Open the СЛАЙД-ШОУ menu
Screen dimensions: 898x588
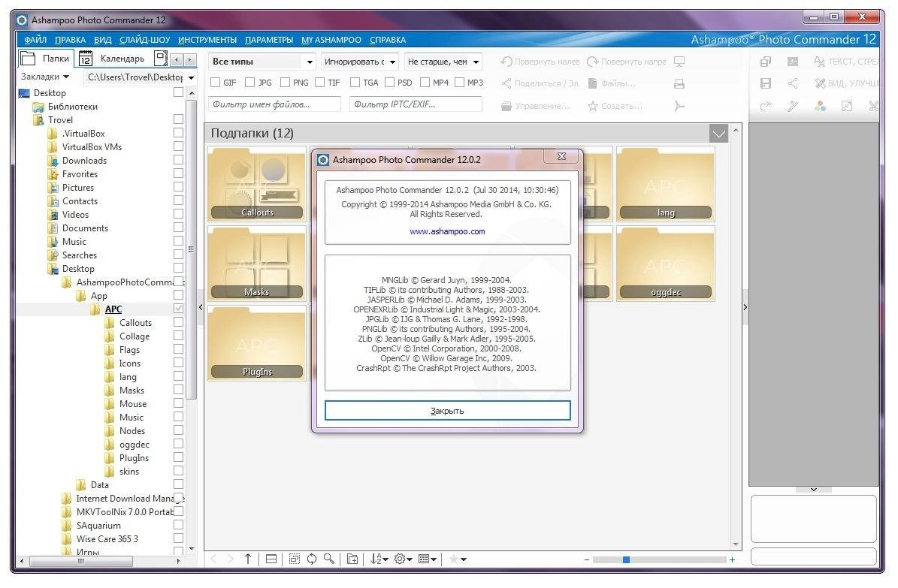tap(145, 40)
